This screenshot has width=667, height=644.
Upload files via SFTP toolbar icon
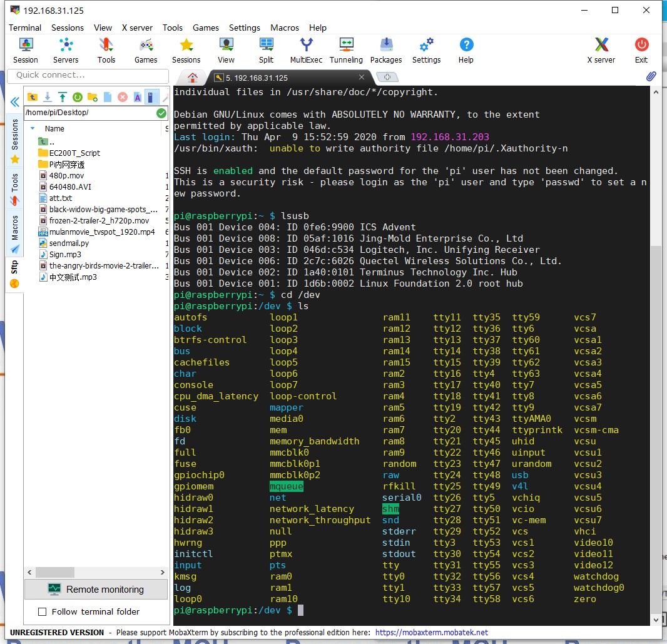[x=63, y=97]
